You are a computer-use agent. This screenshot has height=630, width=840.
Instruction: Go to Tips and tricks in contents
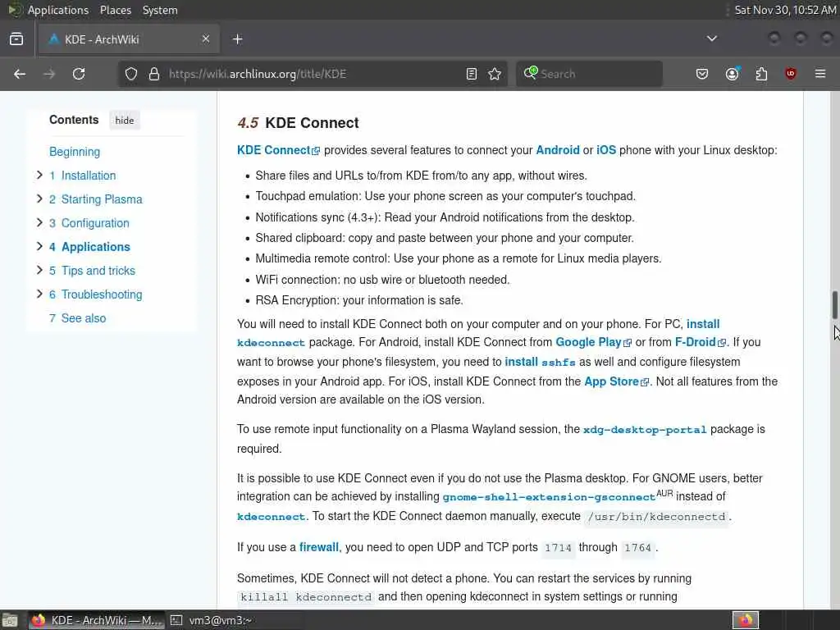[x=92, y=271]
